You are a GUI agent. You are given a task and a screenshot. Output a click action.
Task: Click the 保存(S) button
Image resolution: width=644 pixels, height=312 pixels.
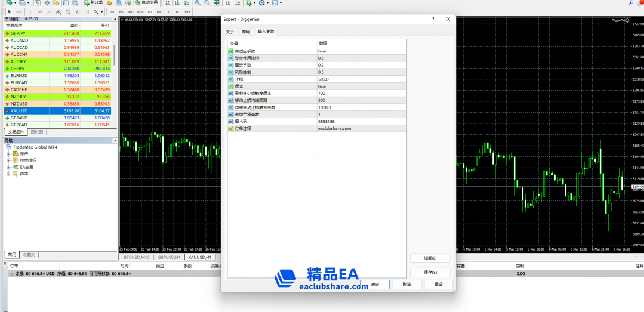tap(430, 272)
